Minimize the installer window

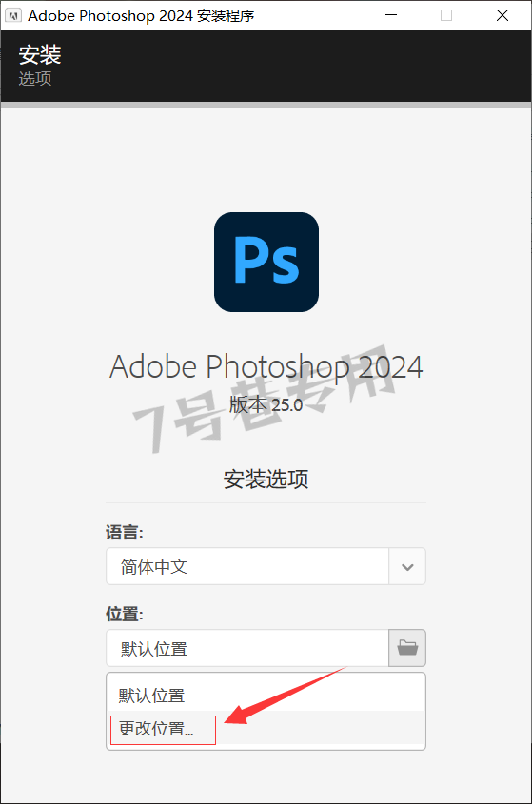coord(391,15)
